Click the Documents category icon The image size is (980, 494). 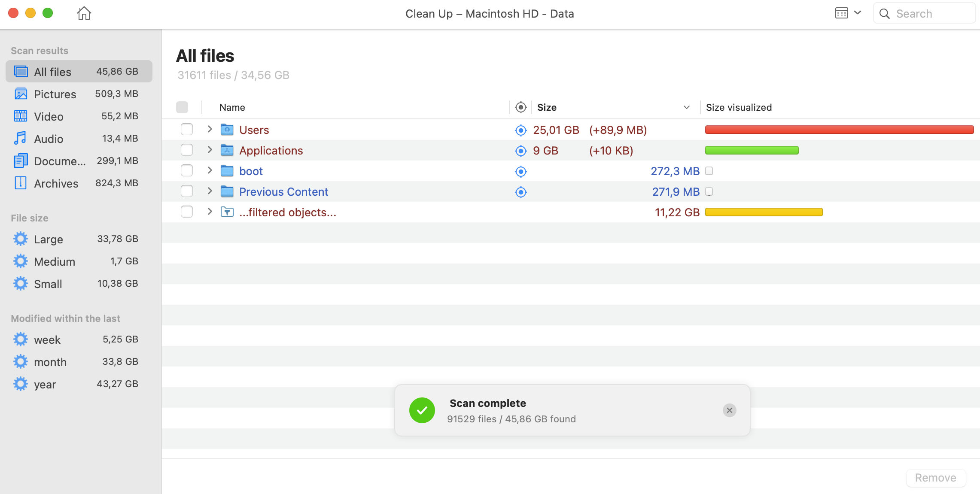21,160
